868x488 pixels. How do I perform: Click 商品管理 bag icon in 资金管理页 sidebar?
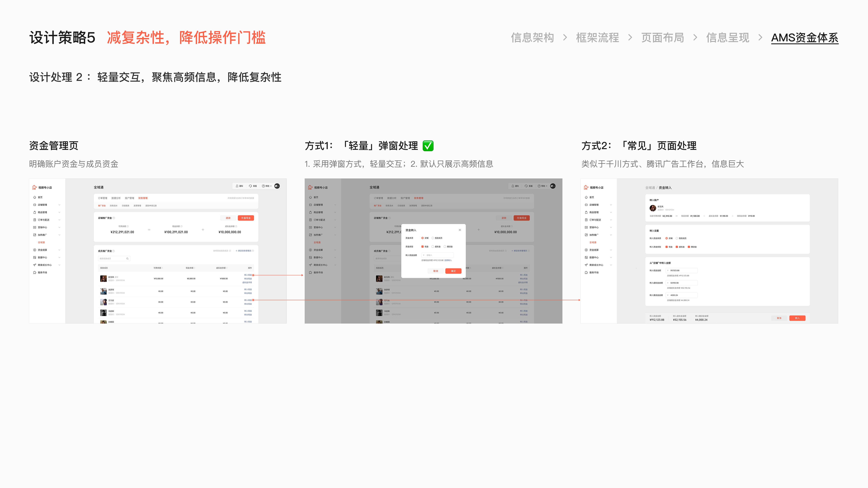point(34,213)
